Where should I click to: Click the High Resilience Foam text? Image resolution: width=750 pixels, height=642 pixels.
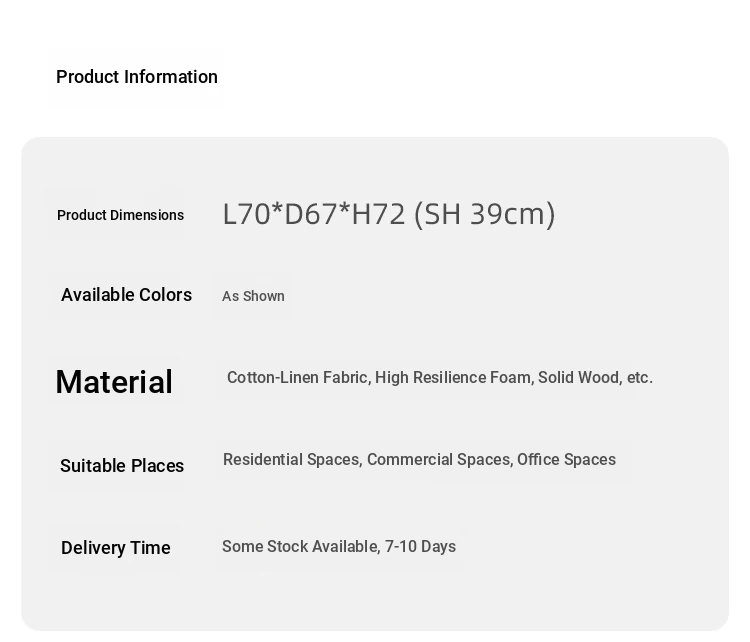point(453,377)
